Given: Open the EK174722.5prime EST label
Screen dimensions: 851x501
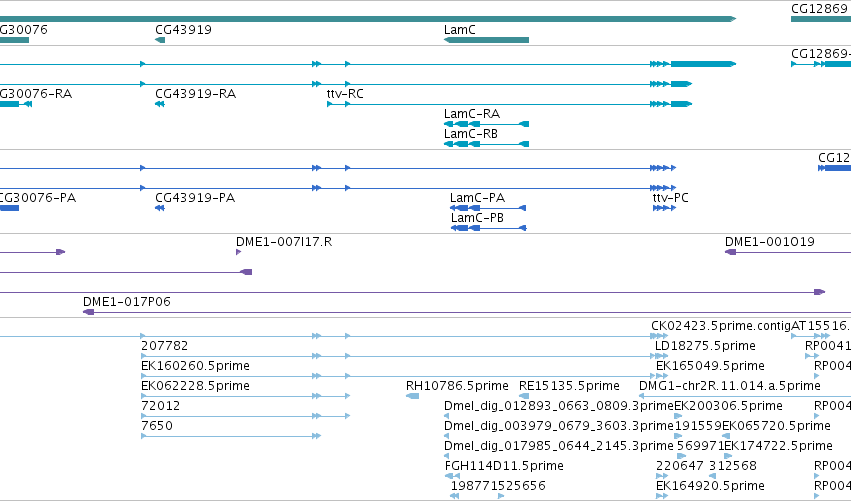Looking at the screenshot, I should pos(778,446).
